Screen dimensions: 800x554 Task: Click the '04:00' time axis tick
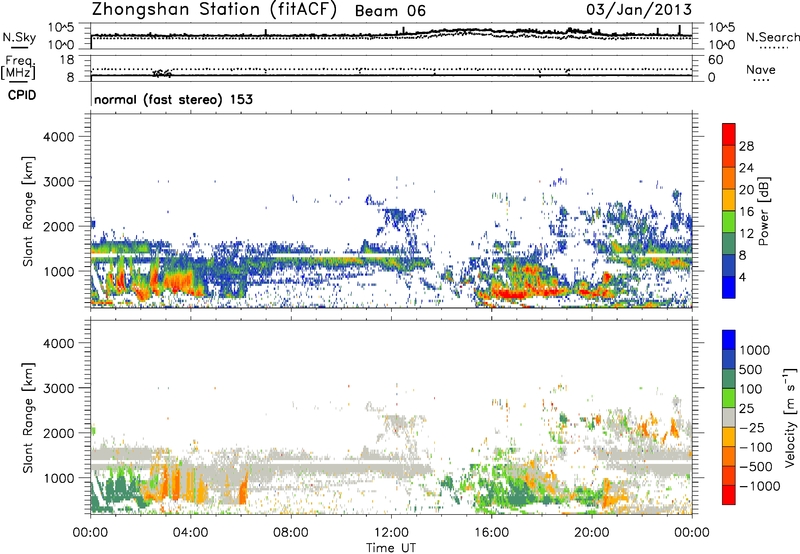191,533
